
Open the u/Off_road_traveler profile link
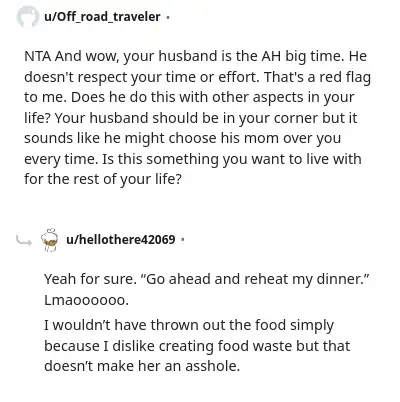point(102,17)
